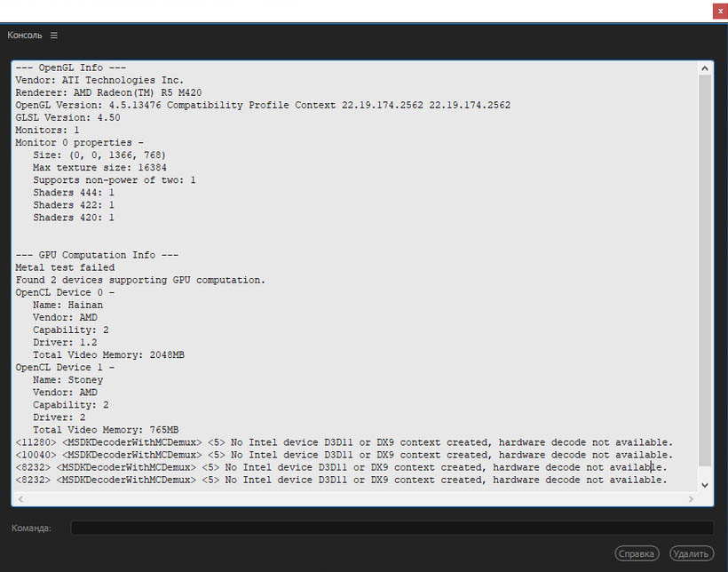
Task: Click the 'Monitors: 1' line
Action: coord(47,131)
